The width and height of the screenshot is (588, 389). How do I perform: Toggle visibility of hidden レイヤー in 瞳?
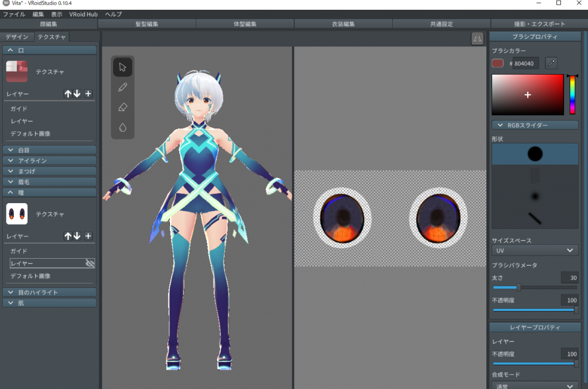pyautogui.click(x=90, y=263)
